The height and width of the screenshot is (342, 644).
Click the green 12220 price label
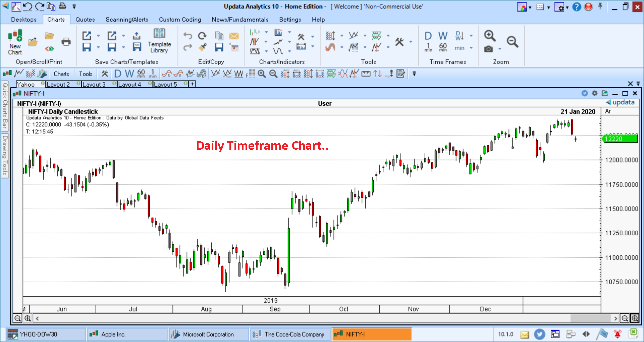(620, 139)
